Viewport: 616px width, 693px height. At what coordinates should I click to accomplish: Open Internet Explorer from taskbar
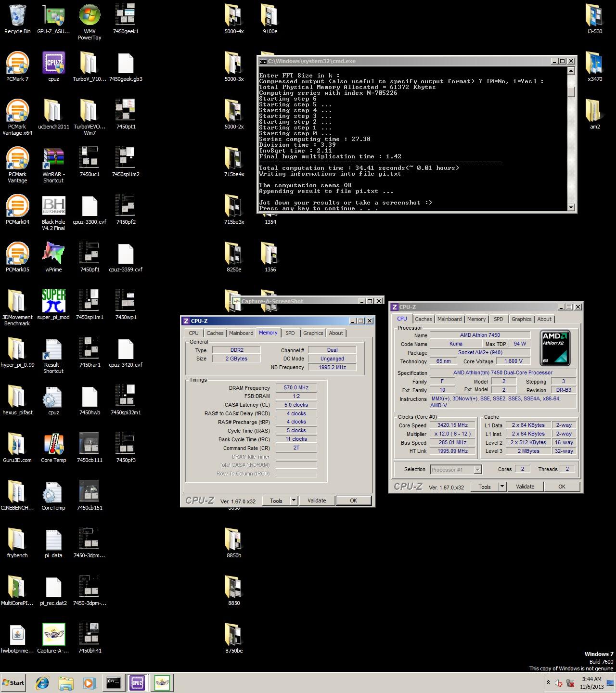[42, 682]
